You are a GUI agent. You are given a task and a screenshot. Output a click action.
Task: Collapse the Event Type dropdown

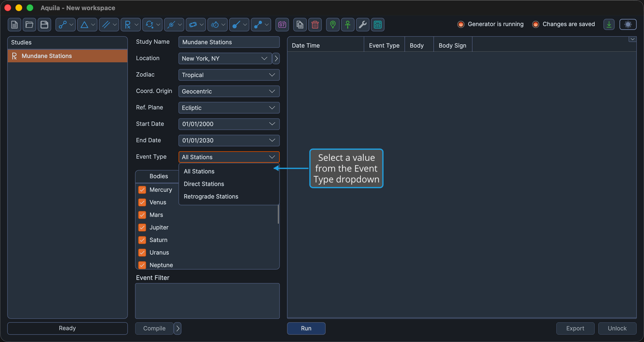229,157
